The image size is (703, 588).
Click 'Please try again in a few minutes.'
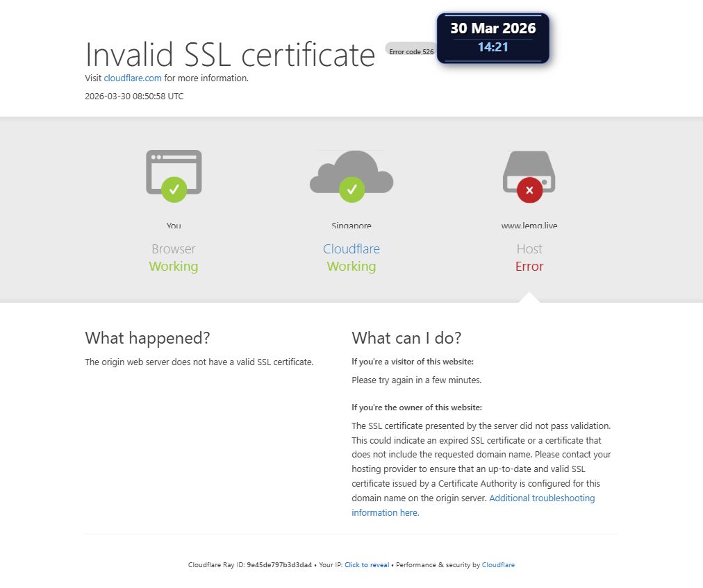tap(417, 380)
